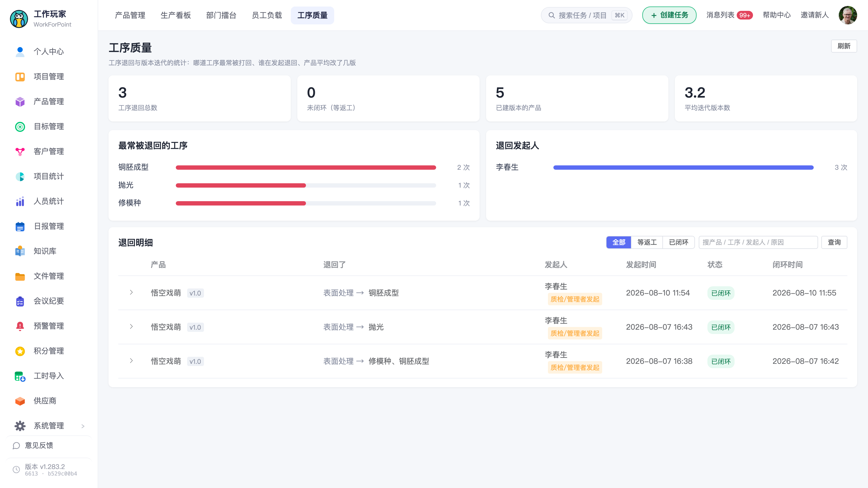This screenshot has width=868, height=488.
Task: Open 文件管理 folder icon
Action: [x=20, y=276]
